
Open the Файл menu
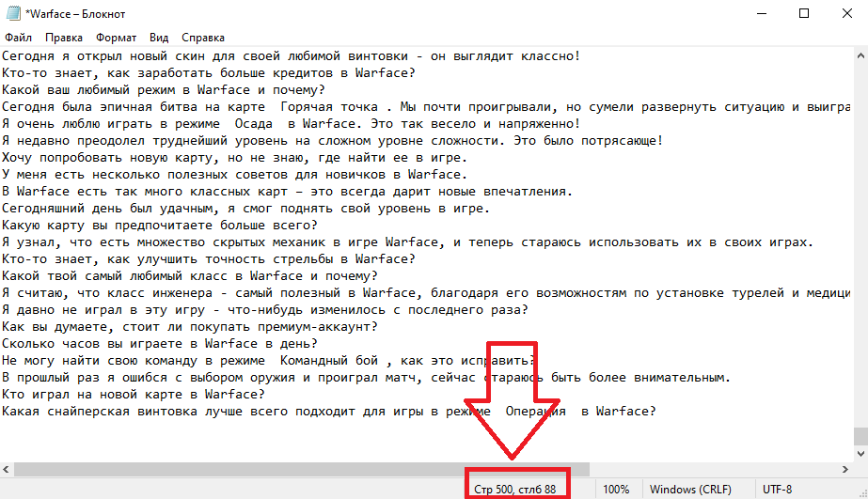tap(18, 38)
